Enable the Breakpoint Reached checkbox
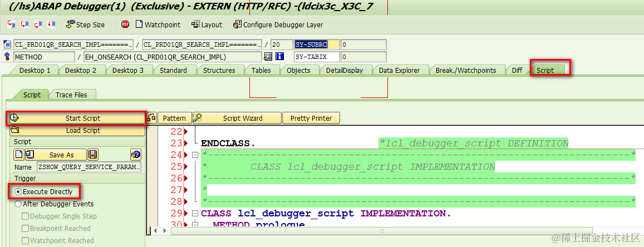Image resolution: width=644 pixels, height=247 pixels. coord(25,229)
